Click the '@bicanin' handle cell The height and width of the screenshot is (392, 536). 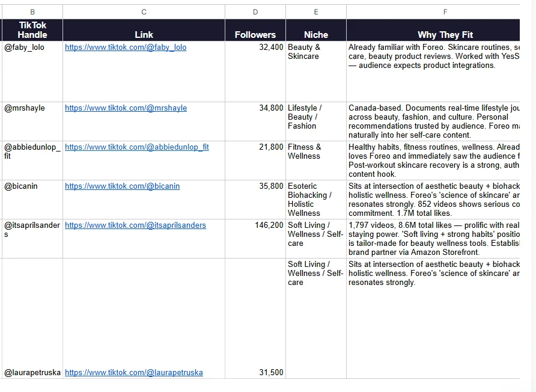coord(32,200)
